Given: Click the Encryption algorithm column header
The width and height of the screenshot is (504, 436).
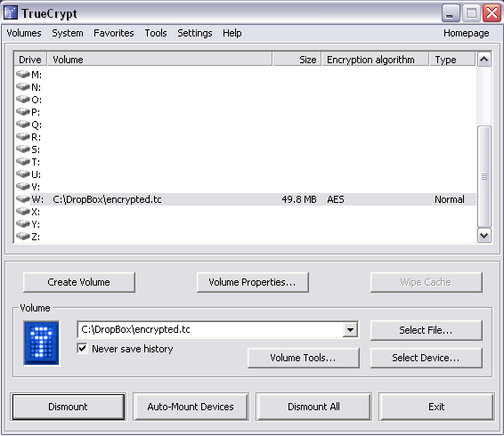Looking at the screenshot, I should coord(376,60).
